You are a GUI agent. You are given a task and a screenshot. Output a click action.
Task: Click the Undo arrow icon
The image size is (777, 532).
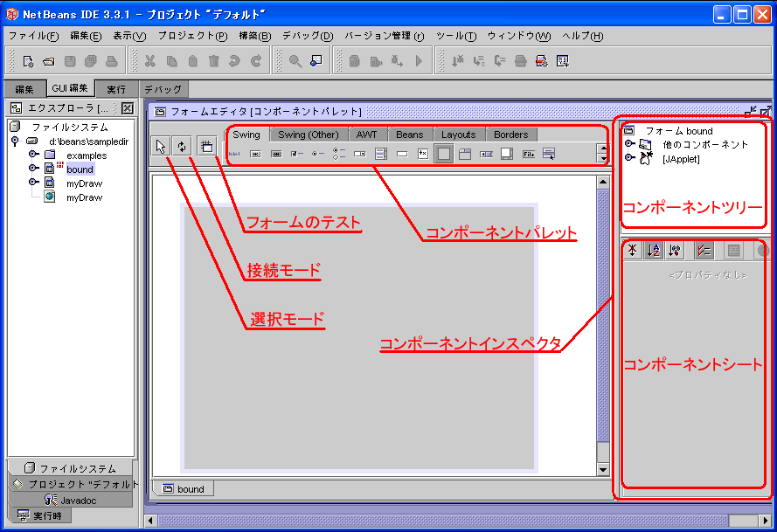(x=234, y=61)
